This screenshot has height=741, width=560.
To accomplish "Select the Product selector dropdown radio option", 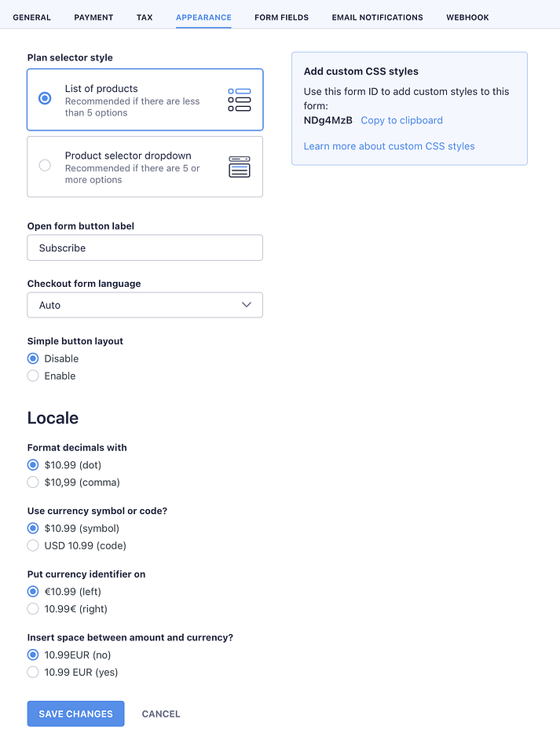I will [x=45, y=165].
